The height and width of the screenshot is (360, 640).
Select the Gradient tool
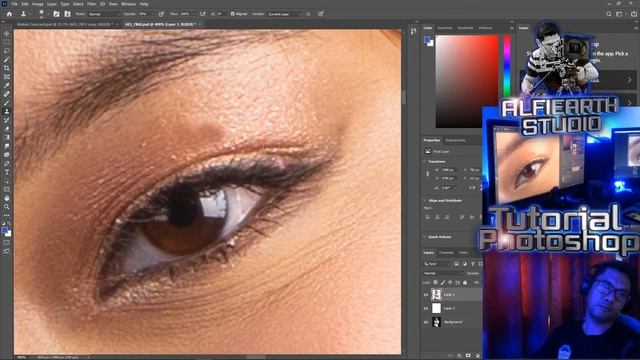click(x=7, y=137)
